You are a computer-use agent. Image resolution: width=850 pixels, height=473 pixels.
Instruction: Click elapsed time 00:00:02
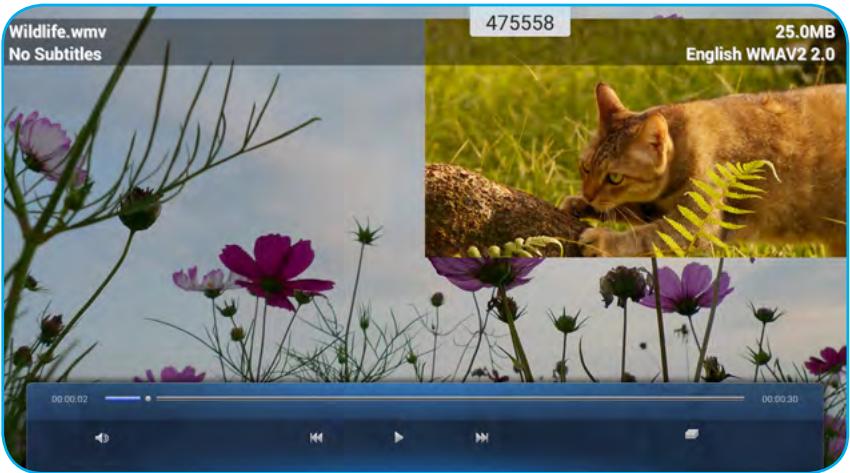click(69, 399)
